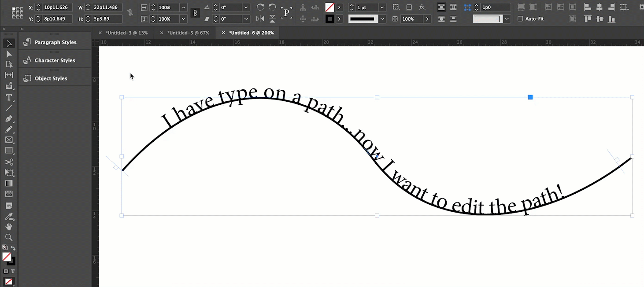Select the Free Transform tool
644x287 pixels.
tap(9, 173)
